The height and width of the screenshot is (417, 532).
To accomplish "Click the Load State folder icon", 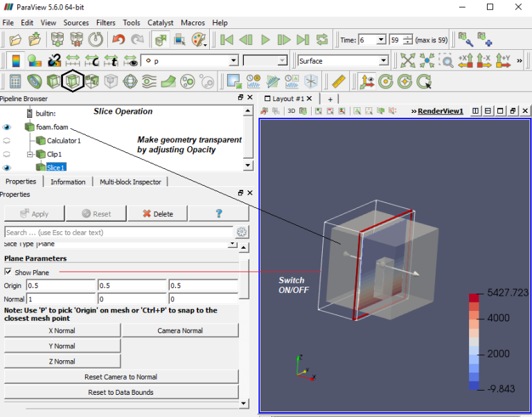I will 35,40.
